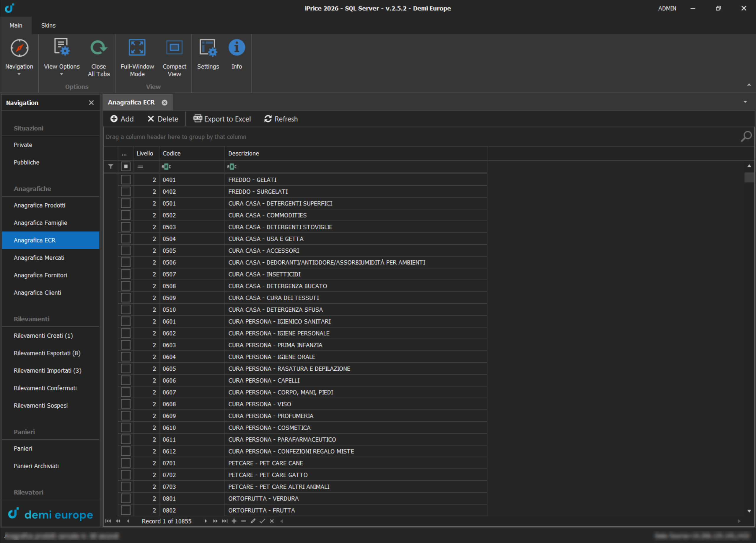The width and height of the screenshot is (756, 543).
Task: Cancel edit with navigator X icon
Action: click(272, 521)
